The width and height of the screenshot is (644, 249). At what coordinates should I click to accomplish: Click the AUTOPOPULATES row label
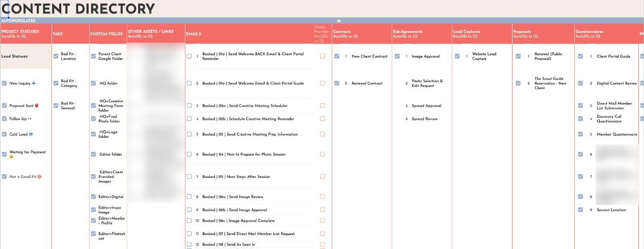18,20
